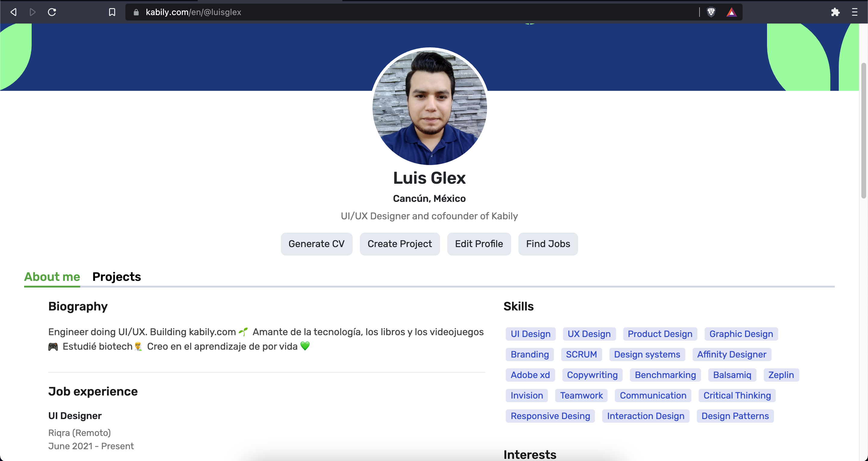Click the browser back arrow
This screenshot has height=461, width=868.
(14, 12)
